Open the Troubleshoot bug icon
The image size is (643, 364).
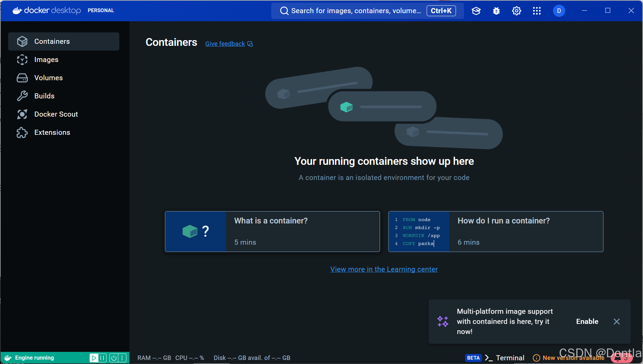(496, 11)
